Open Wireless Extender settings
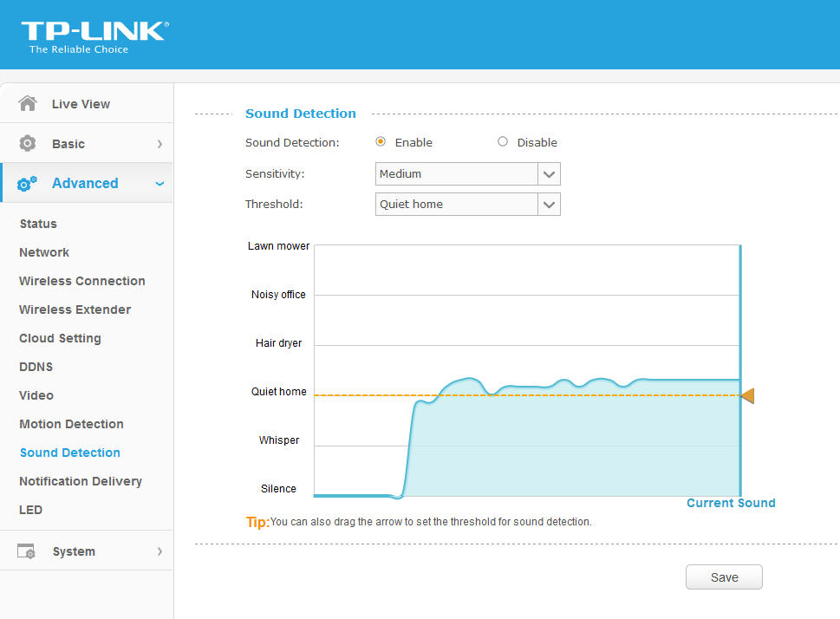 click(x=75, y=309)
